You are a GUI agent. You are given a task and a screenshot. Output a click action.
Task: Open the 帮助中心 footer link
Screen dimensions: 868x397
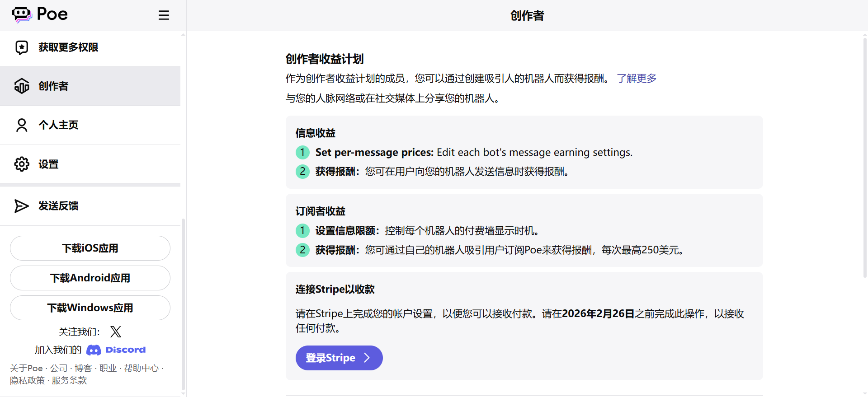pyautogui.click(x=141, y=369)
